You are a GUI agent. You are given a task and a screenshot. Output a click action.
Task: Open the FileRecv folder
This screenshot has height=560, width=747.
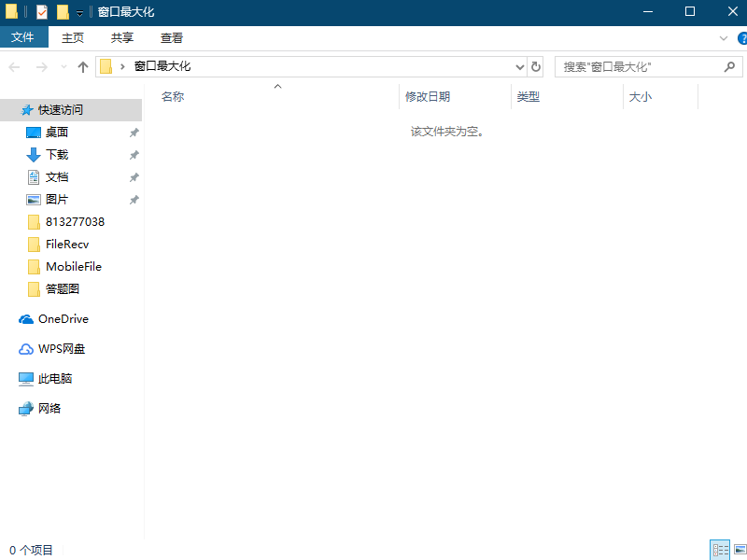coord(69,244)
